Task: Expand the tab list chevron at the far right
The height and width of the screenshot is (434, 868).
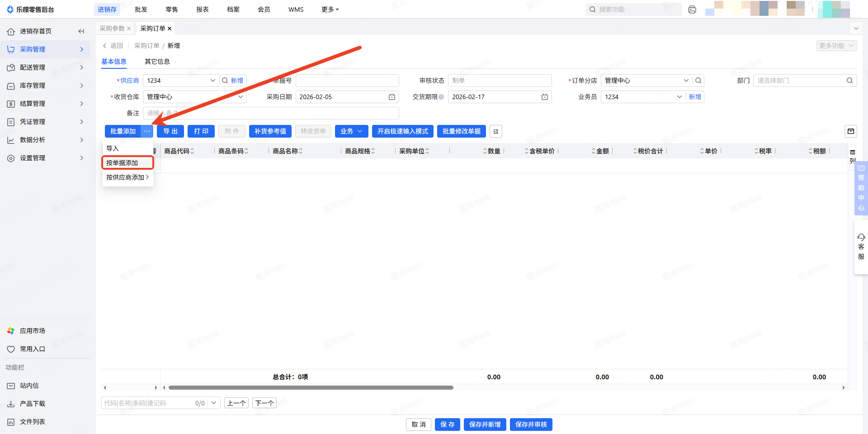Action: coord(856,29)
